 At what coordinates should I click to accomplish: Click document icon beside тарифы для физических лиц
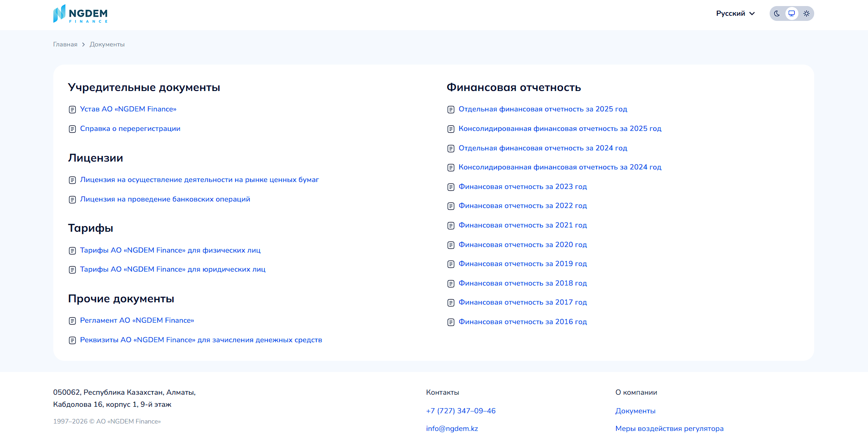pos(72,251)
